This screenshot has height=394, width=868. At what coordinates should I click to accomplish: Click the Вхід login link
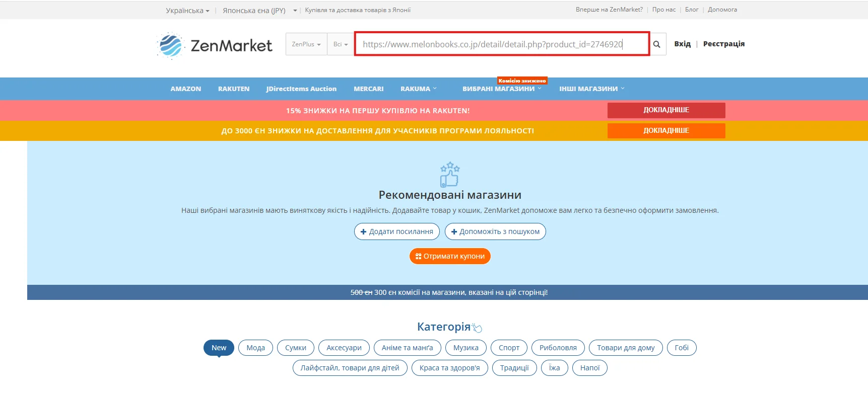(x=683, y=44)
